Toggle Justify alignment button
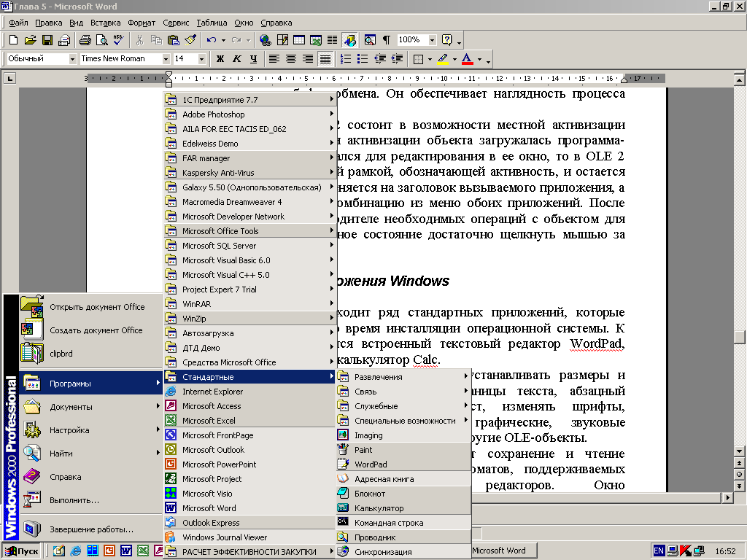This screenshot has height=560, width=747. tap(325, 58)
